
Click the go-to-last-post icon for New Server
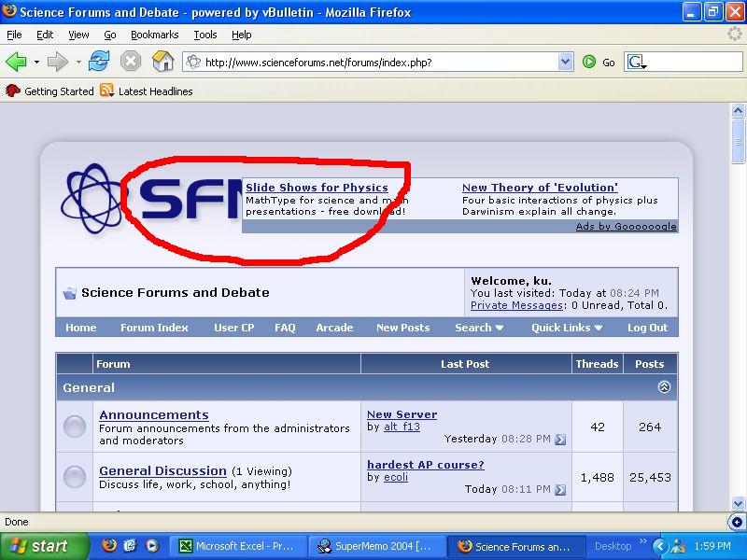pyautogui.click(x=560, y=440)
